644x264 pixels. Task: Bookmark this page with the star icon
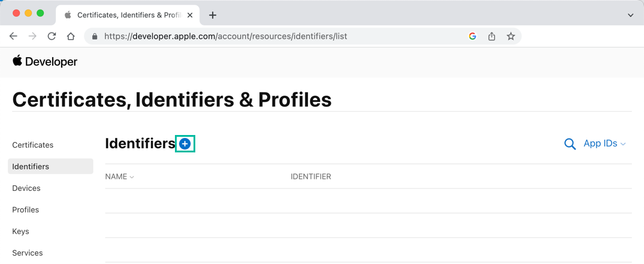click(511, 36)
